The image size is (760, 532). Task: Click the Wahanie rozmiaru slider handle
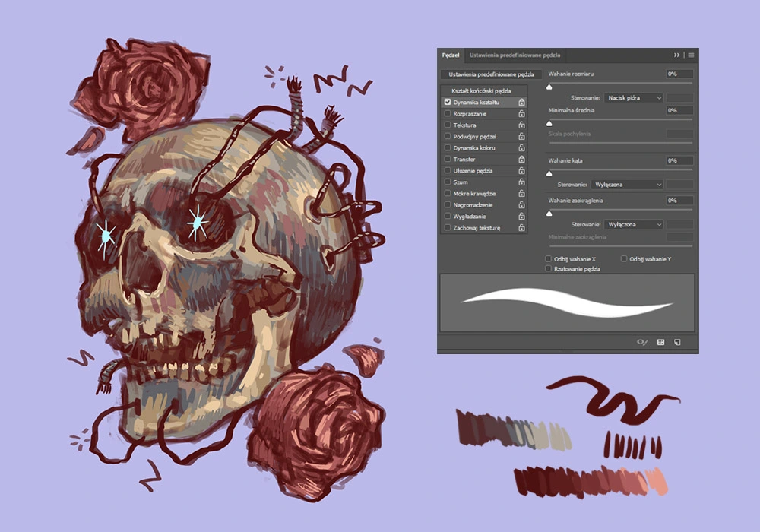549,87
